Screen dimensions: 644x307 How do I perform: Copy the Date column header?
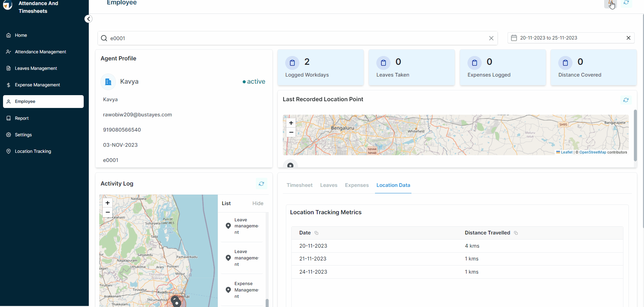(x=316, y=233)
